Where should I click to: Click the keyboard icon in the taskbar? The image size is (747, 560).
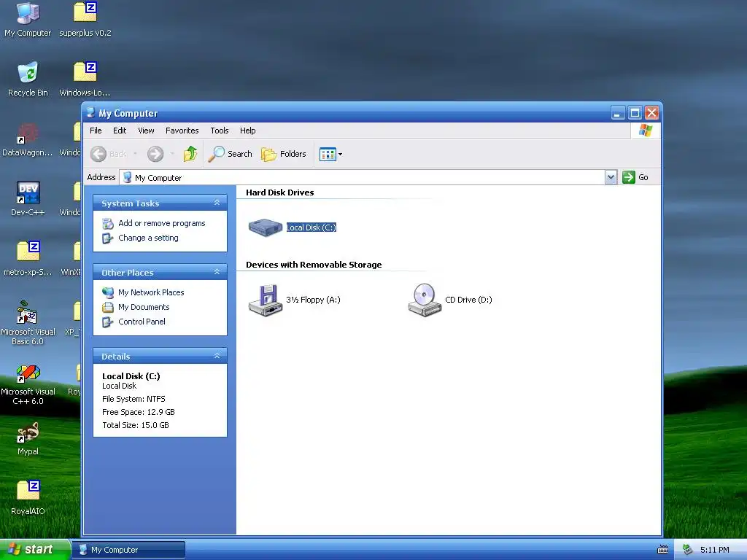[662, 550]
